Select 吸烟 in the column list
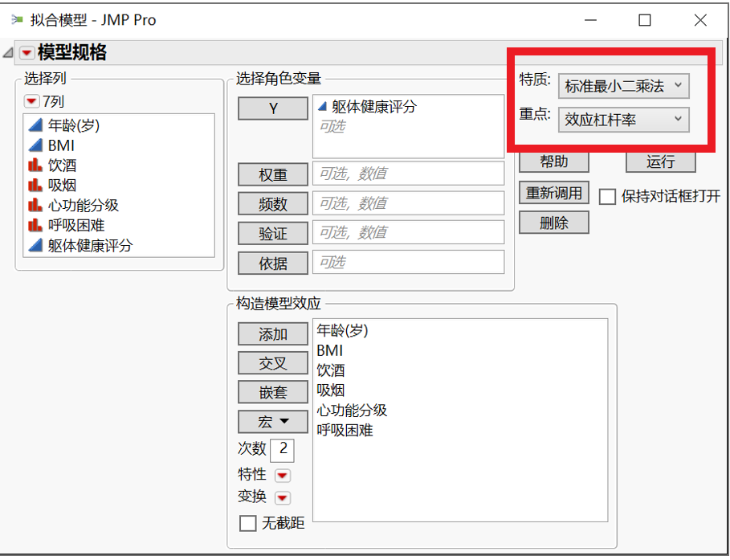This screenshot has width=730, height=560. coord(60,185)
